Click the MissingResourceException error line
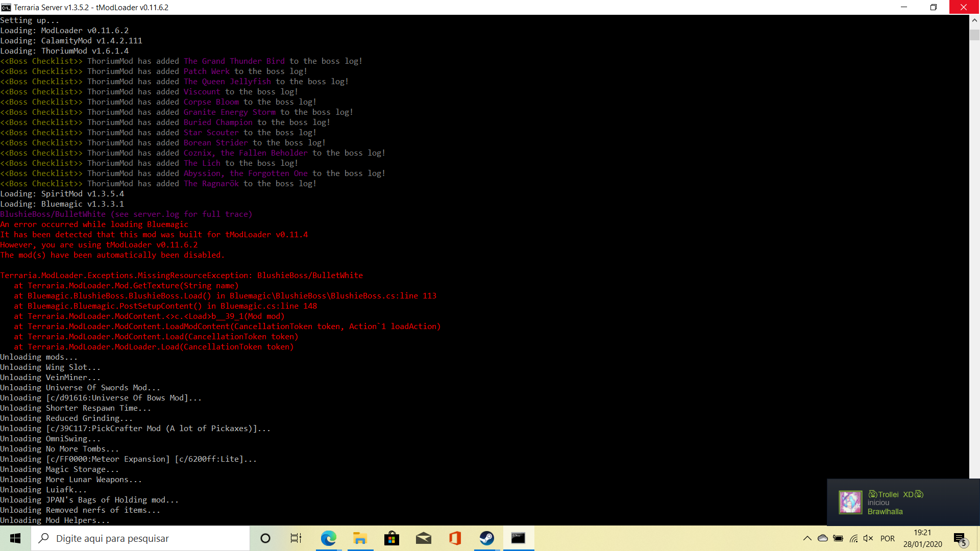Screen dimensions: 980x551 [182, 275]
